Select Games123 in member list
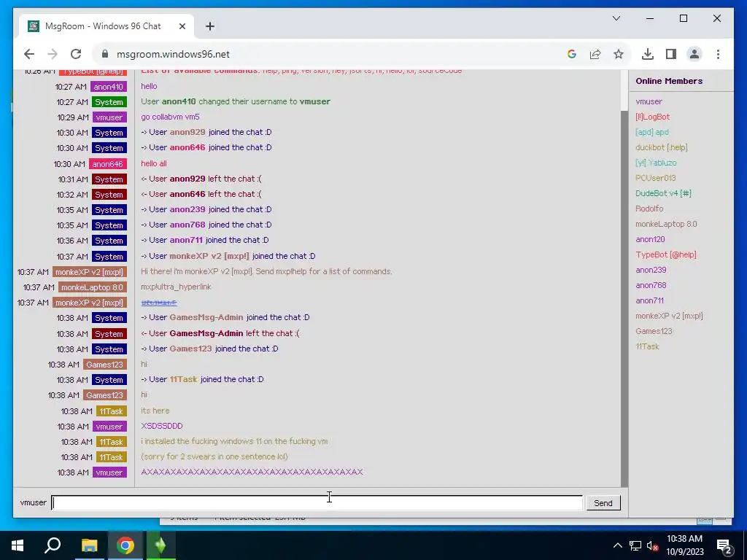This screenshot has width=747, height=560. tap(654, 331)
